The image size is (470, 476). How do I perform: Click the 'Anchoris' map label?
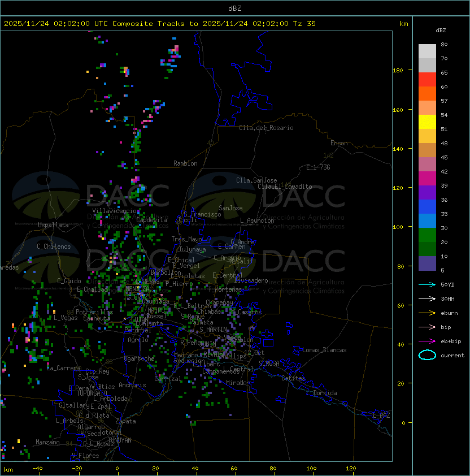(x=132, y=385)
